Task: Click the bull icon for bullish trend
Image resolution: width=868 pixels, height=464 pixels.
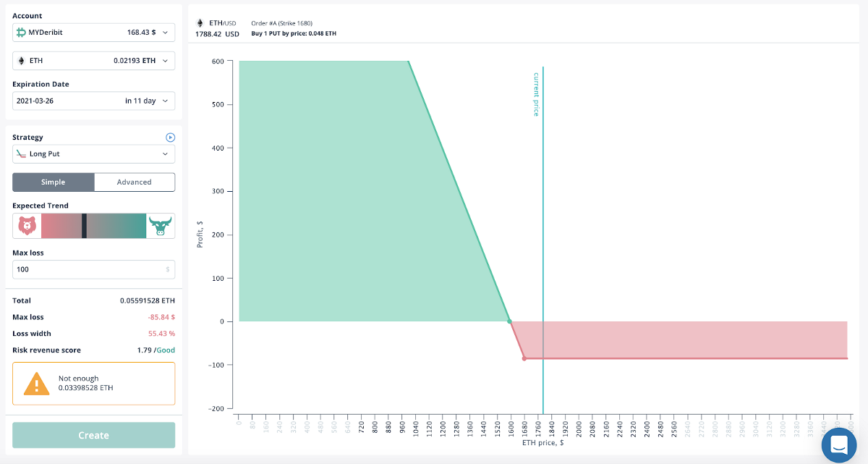Action: pyautogui.click(x=161, y=227)
